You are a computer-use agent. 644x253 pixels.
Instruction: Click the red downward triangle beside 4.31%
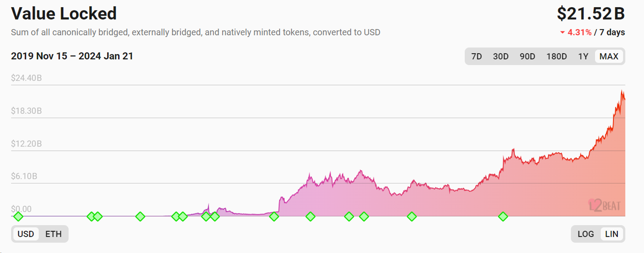(x=562, y=32)
